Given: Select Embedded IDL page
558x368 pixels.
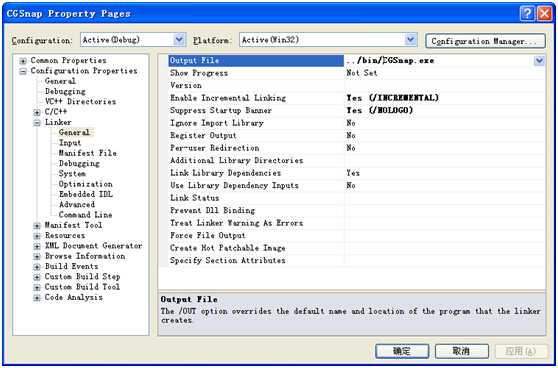Looking at the screenshot, I should [86, 194].
